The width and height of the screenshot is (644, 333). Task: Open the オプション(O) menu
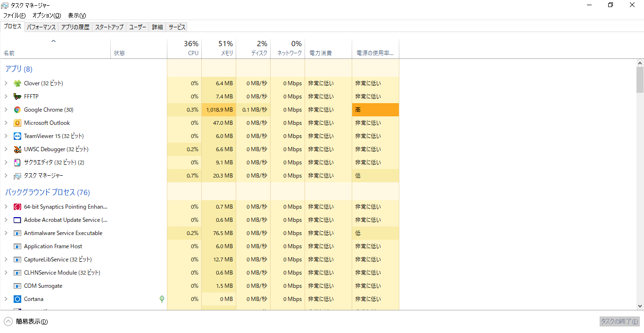coord(47,16)
